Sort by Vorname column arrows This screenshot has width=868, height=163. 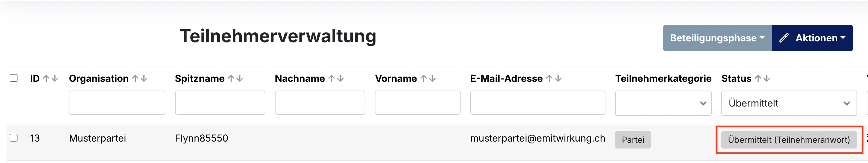(x=428, y=78)
